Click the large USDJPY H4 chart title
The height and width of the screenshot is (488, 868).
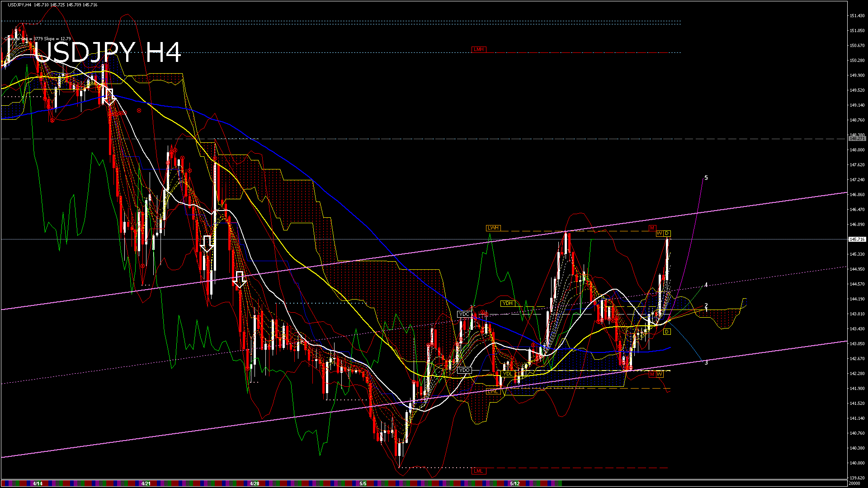108,52
